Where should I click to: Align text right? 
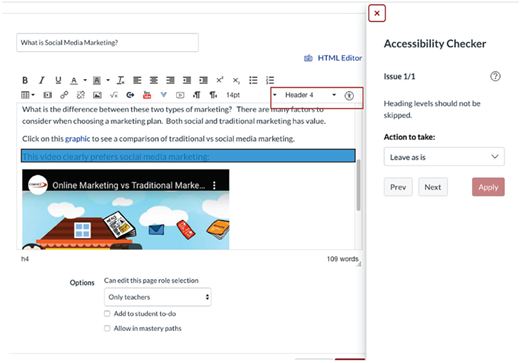coord(170,80)
